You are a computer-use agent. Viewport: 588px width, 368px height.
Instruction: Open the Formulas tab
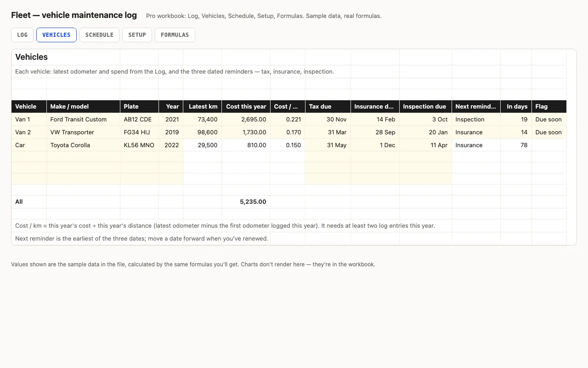175,35
